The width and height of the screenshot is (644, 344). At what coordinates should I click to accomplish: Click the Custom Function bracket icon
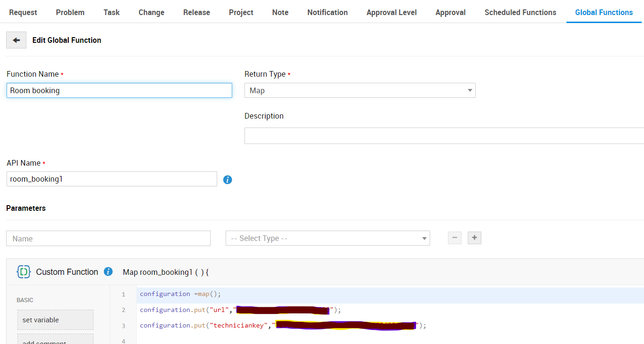pos(24,272)
